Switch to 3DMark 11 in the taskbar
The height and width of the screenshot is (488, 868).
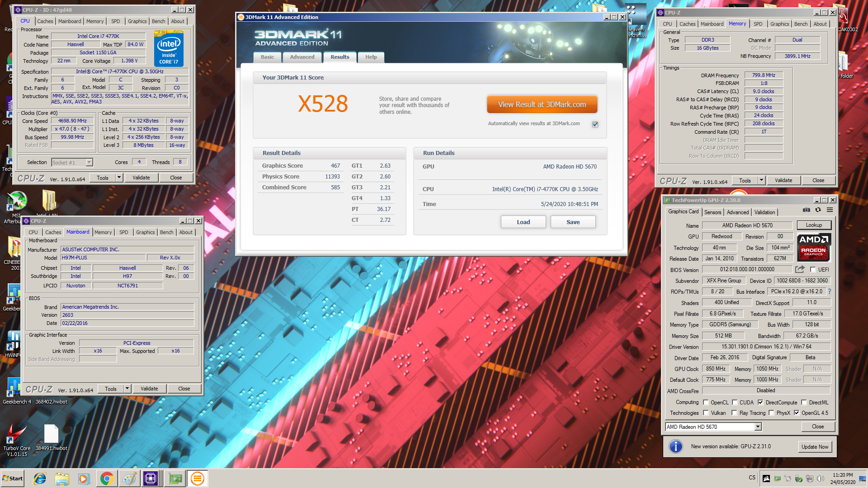(x=198, y=479)
